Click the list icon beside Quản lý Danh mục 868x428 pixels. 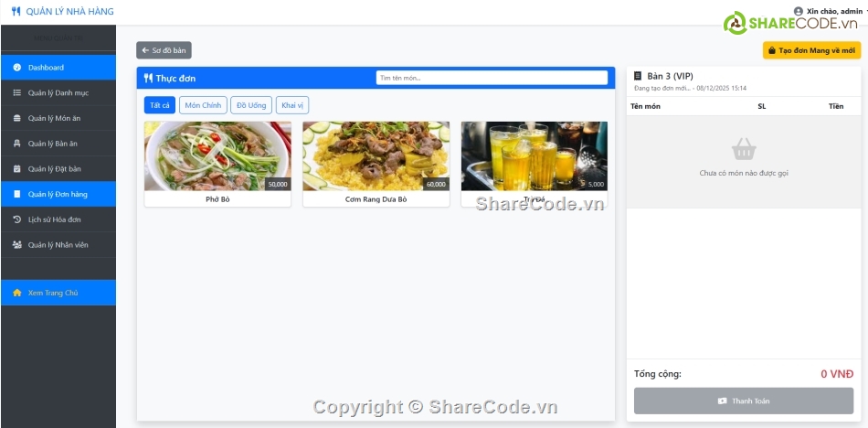[x=16, y=92]
